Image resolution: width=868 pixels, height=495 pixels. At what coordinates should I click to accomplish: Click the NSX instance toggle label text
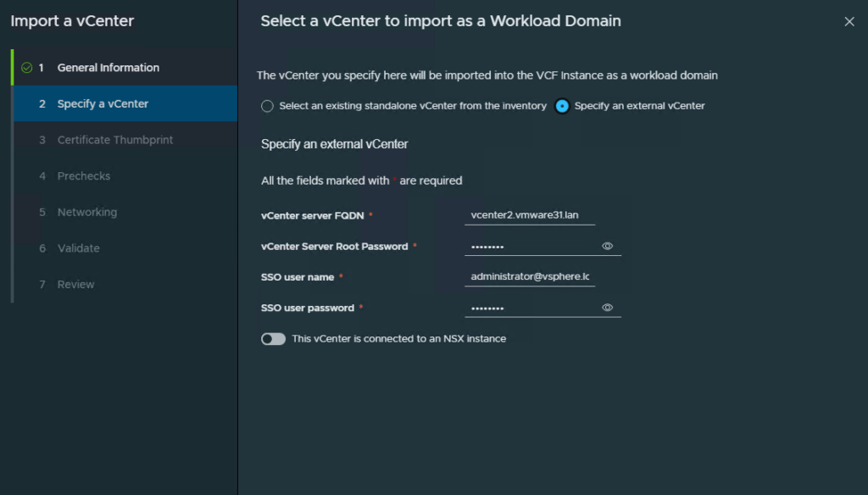coord(398,339)
